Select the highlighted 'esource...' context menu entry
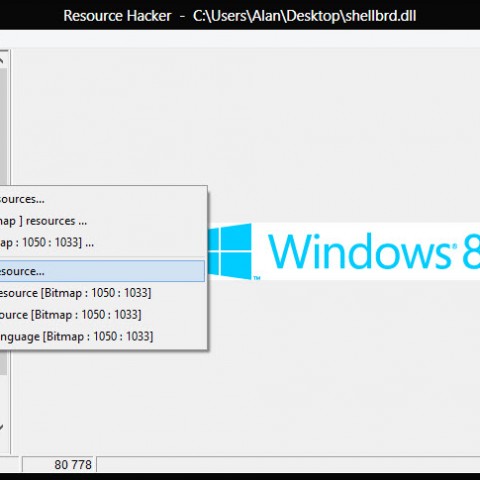The width and height of the screenshot is (480, 480). click(x=102, y=271)
